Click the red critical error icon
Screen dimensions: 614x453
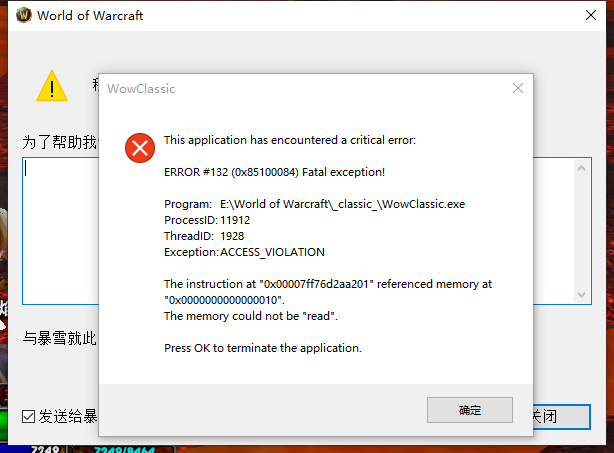tap(140, 148)
